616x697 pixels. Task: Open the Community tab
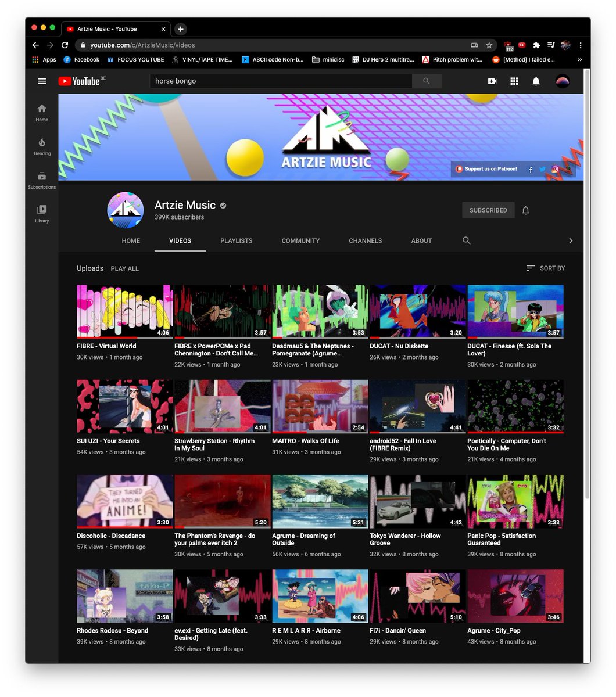300,240
